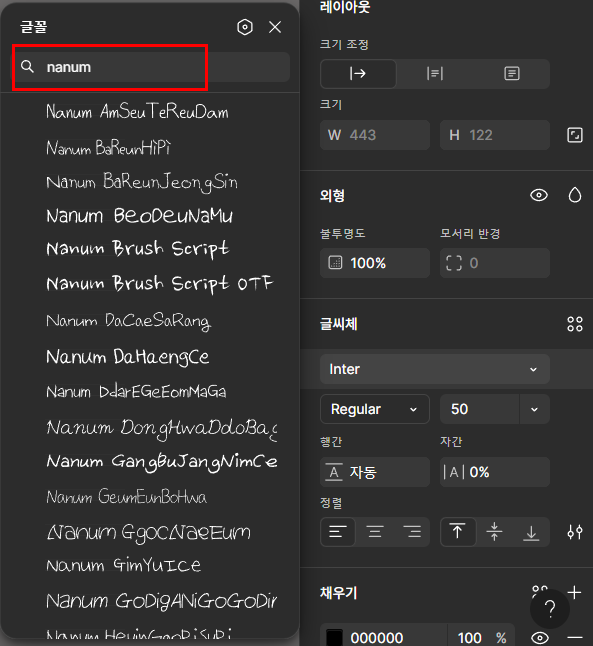Image resolution: width=593 pixels, height=646 pixels.
Task: Remove the fill with minus icon
Action: coord(574,638)
